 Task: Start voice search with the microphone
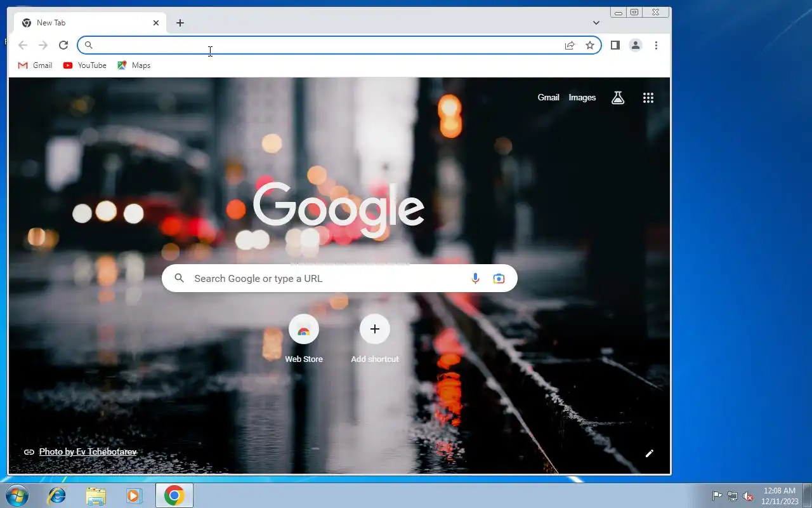(475, 278)
